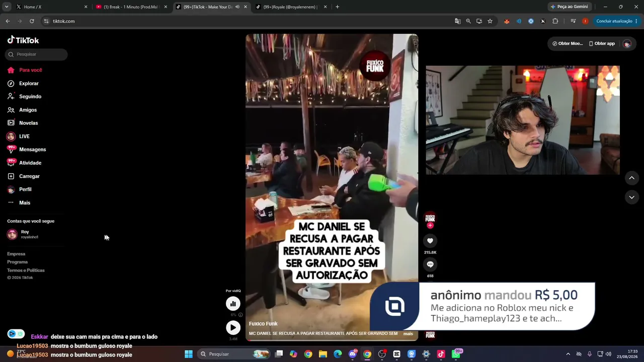Open vidIQ stats chart button
This screenshot has width=644, height=362.
(233, 304)
